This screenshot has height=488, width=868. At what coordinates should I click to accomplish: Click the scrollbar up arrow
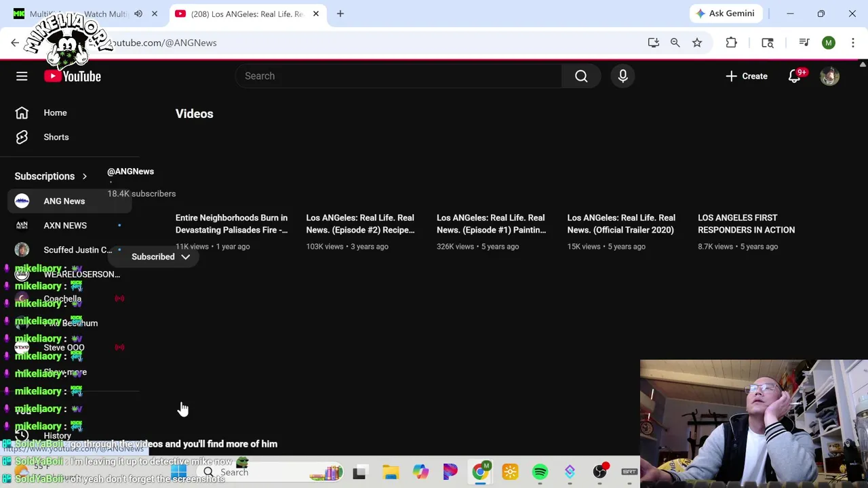pyautogui.click(x=863, y=65)
